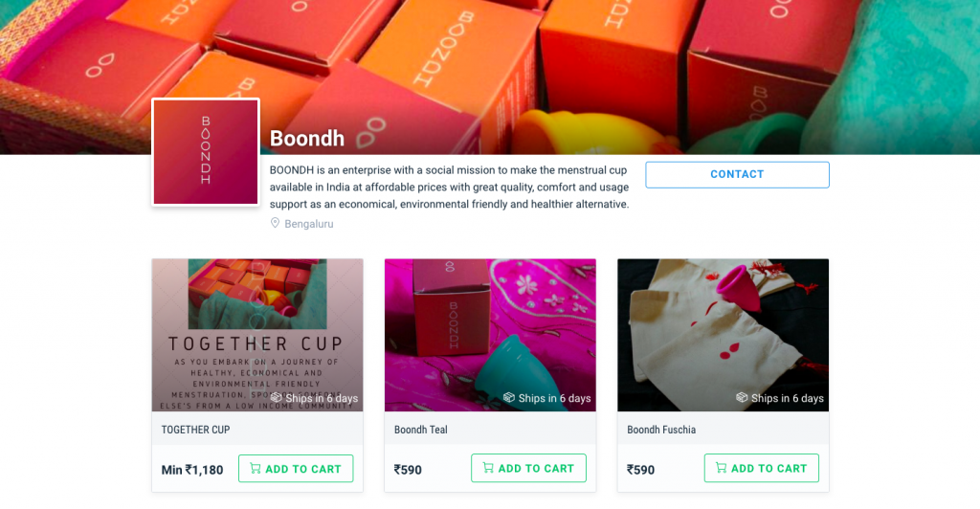Click the cart icon in the Boondh Fuschia button
The height and width of the screenshot is (509, 980).
[722, 468]
